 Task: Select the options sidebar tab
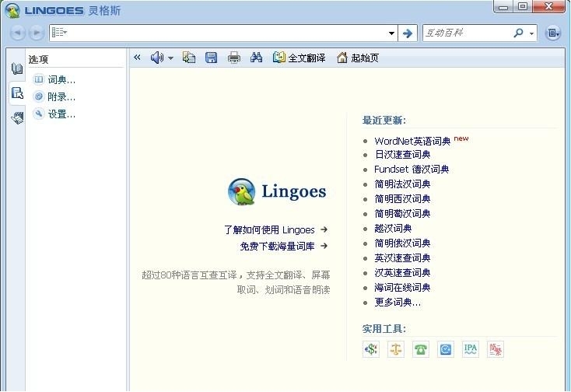[x=17, y=93]
